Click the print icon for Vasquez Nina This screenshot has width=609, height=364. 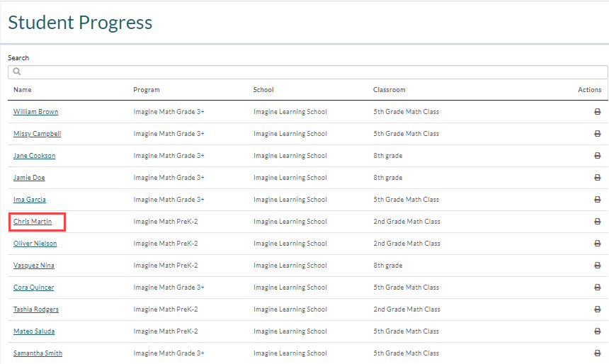point(598,266)
